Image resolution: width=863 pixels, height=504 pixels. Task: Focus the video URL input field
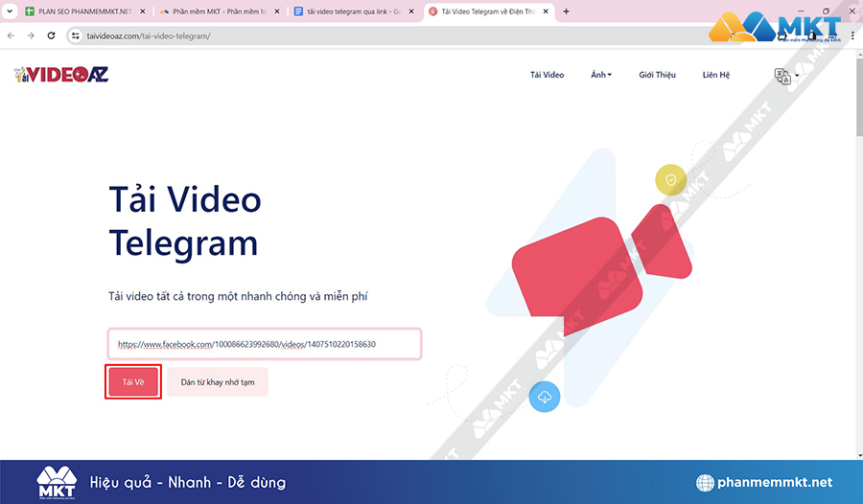coord(265,344)
